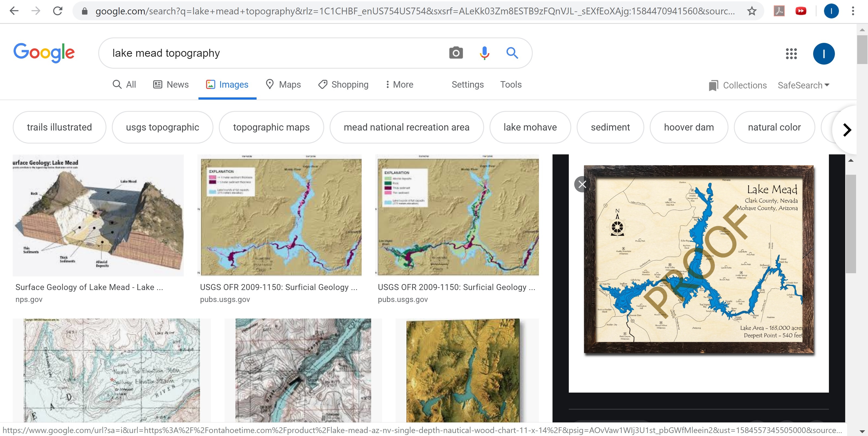Image resolution: width=868 pixels, height=436 pixels.
Task: Click the Collections bookmark icon
Action: pyautogui.click(x=713, y=85)
